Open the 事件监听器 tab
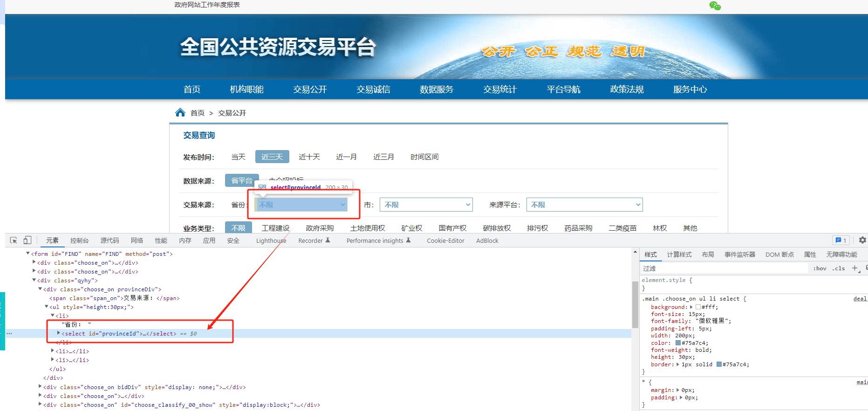Image resolution: width=868 pixels, height=411 pixels. point(739,254)
